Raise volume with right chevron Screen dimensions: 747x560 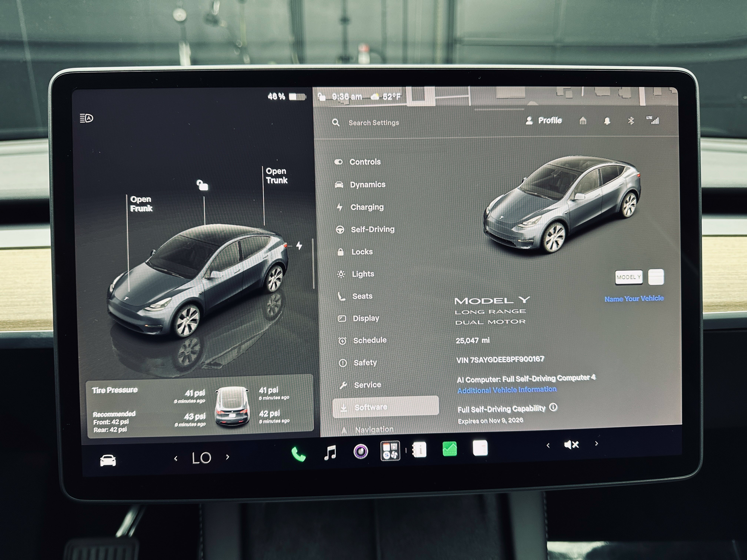[x=596, y=444]
